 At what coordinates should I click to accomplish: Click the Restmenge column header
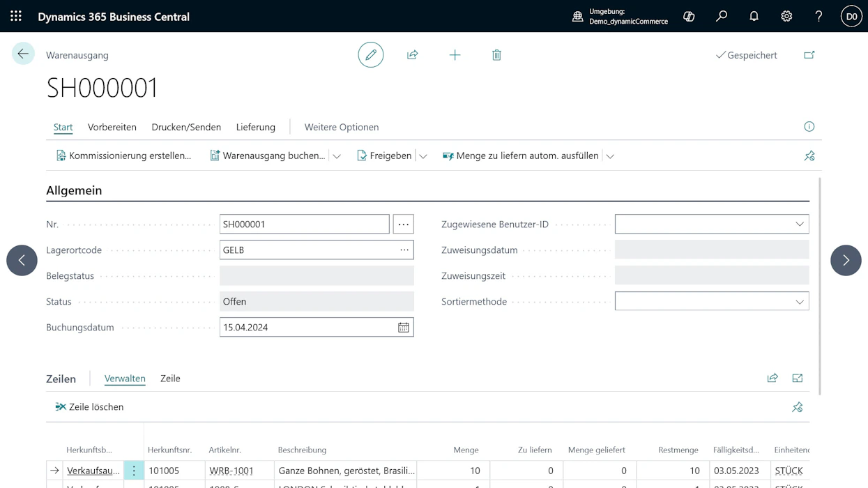tap(678, 450)
